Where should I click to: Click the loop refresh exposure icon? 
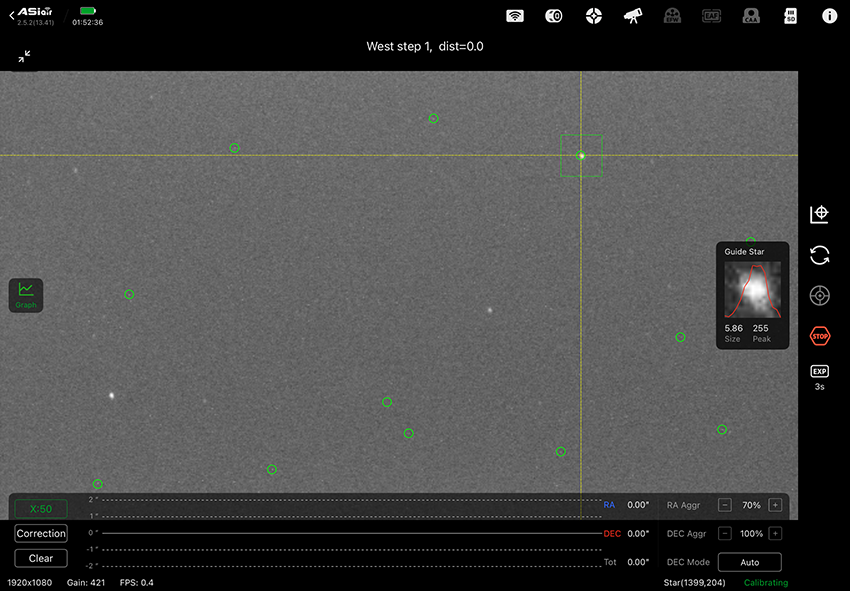819,255
